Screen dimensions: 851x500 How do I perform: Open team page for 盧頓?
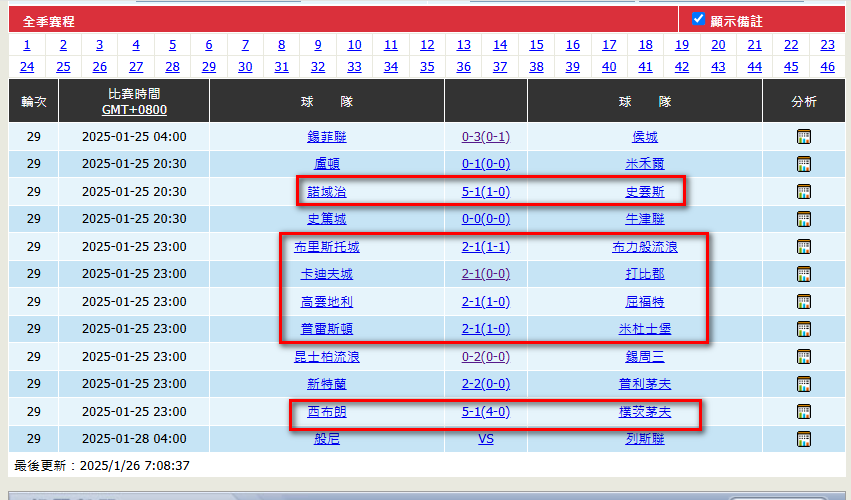coord(327,164)
